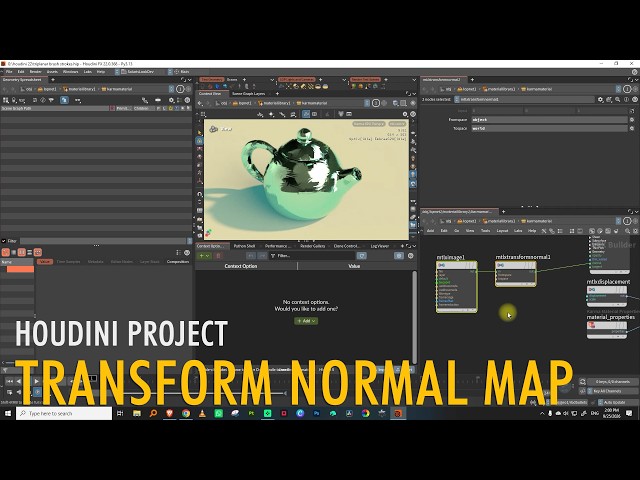
Task: Open the Edit menu in main menu bar
Action: 21,72
